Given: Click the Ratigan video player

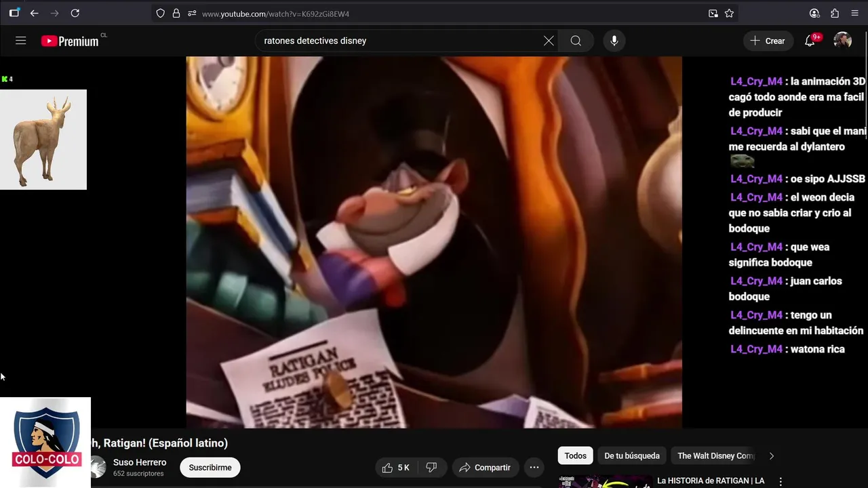Looking at the screenshot, I should click(x=434, y=242).
